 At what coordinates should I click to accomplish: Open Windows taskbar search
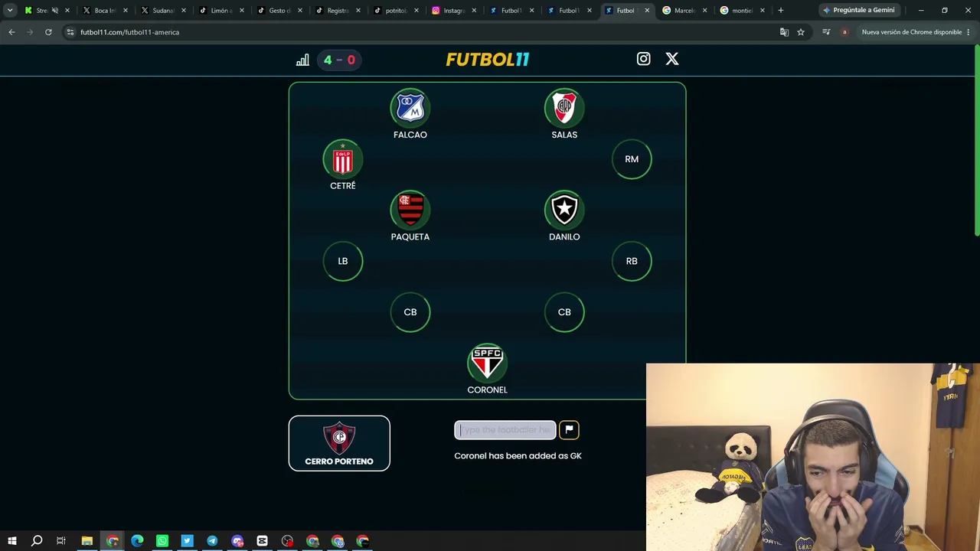click(37, 541)
